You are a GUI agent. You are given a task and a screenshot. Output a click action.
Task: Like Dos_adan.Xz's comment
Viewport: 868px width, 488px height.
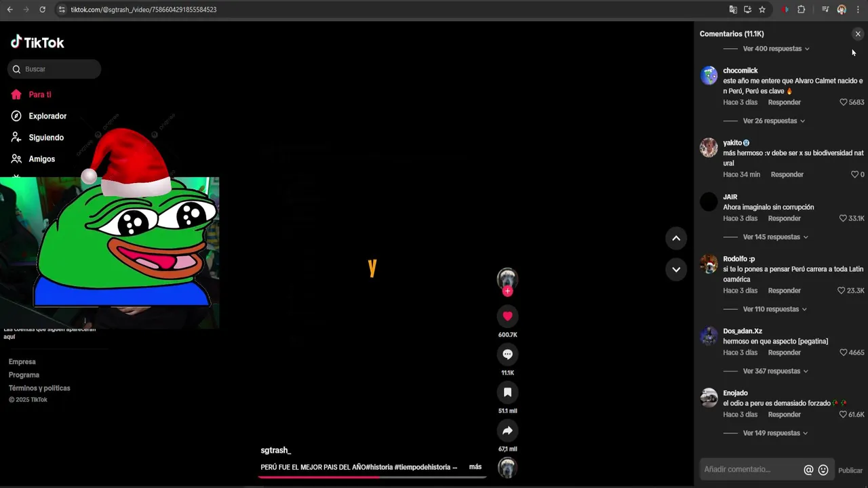(844, 352)
